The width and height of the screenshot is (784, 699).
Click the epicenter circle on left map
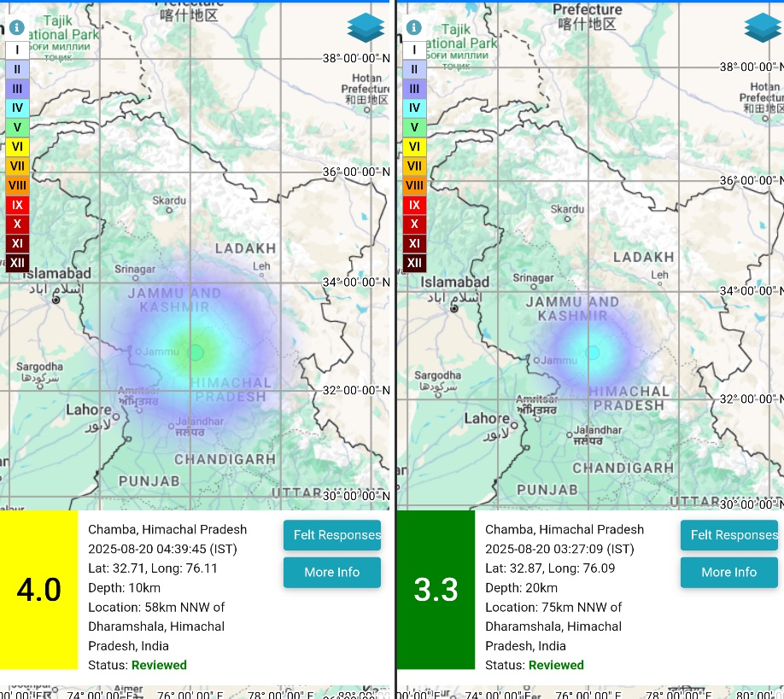click(x=196, y=352)
